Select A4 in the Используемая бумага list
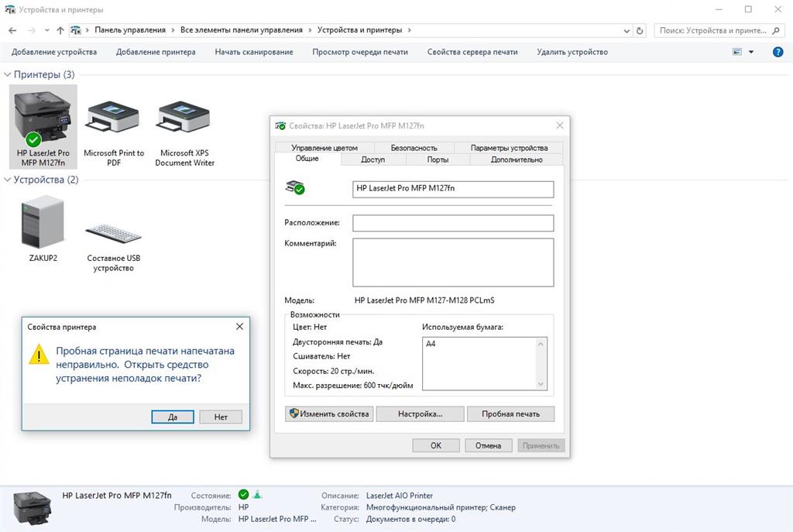793x532 pixels. [431, 344]
